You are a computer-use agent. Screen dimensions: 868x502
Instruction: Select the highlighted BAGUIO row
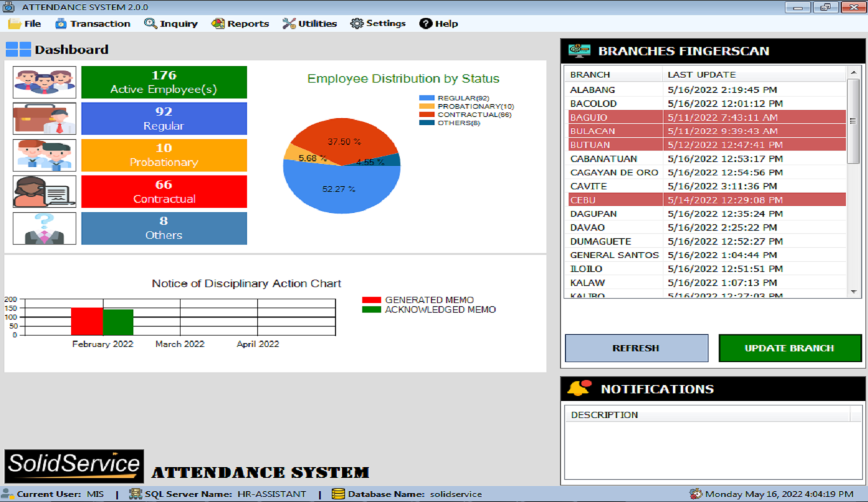tap(705, 118)
